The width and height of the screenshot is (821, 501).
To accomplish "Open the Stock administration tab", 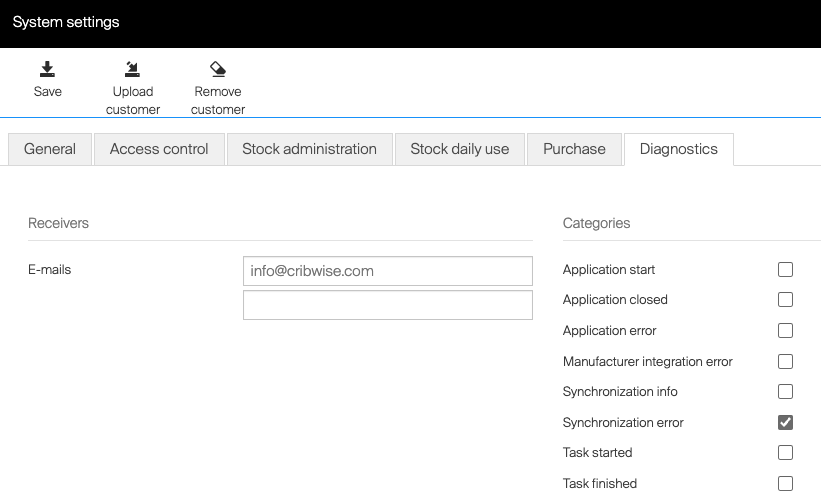I will pos(309,149).
